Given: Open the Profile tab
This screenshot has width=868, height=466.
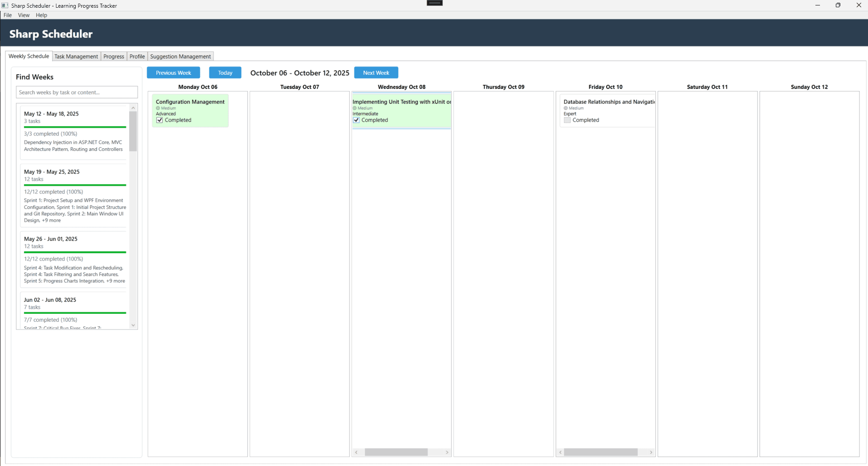Looking at the screenshot, I should 136,56.
